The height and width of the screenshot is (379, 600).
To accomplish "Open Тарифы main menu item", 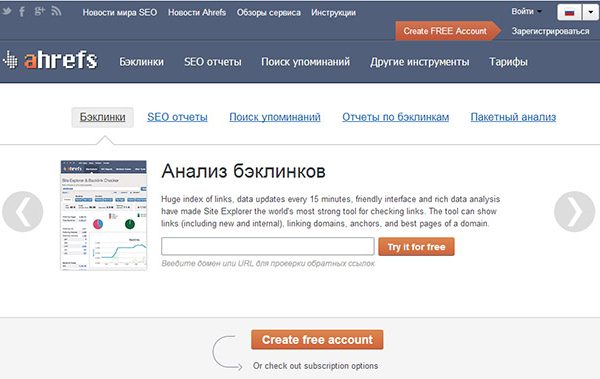I will click(x=508, y=62).
